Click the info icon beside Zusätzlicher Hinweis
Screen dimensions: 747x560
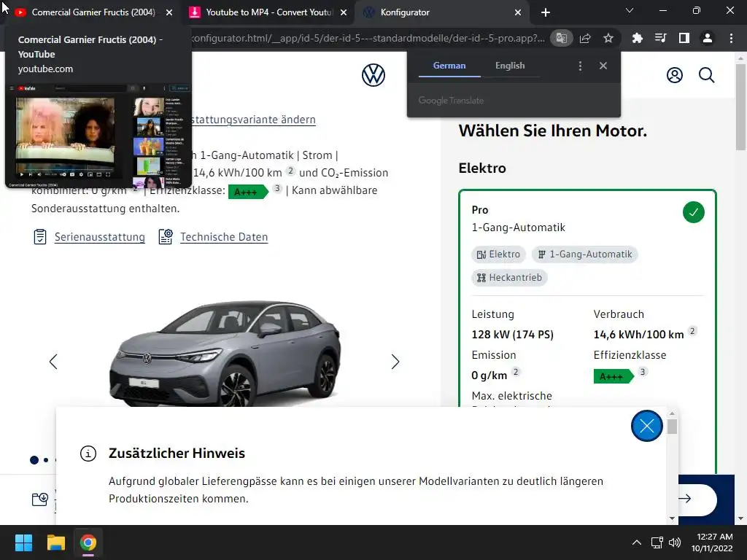point(88,454)
